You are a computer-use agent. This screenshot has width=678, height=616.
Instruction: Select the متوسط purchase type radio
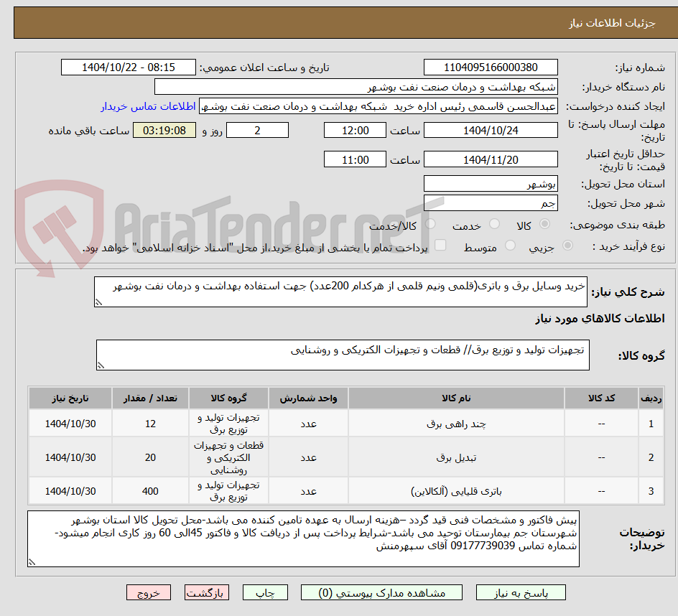pyautogui.click(x=510, y=246)
